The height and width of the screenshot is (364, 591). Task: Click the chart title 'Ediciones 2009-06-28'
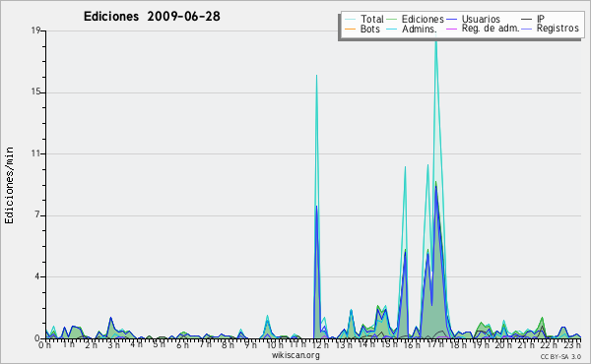[x=152, y=17]
